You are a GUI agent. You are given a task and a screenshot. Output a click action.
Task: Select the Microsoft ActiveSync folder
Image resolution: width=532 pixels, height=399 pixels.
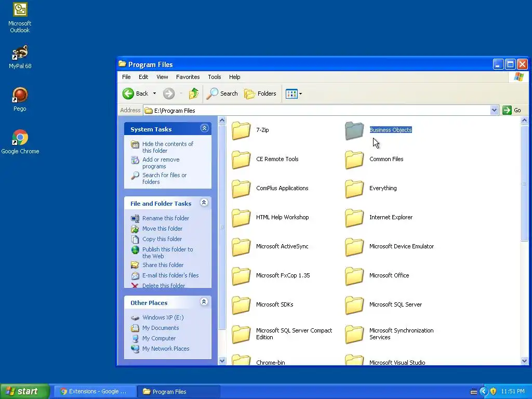(x=270, y=247)
